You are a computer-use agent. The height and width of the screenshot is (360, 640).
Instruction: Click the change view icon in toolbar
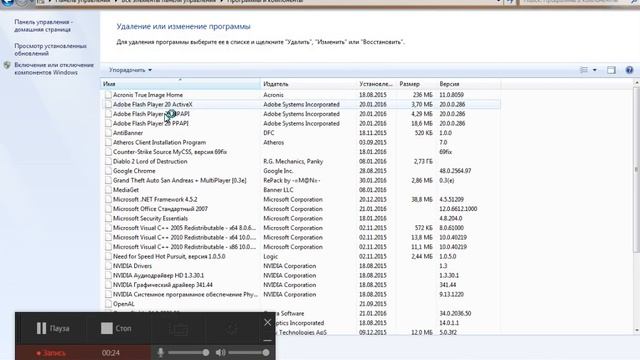(584, 70)
